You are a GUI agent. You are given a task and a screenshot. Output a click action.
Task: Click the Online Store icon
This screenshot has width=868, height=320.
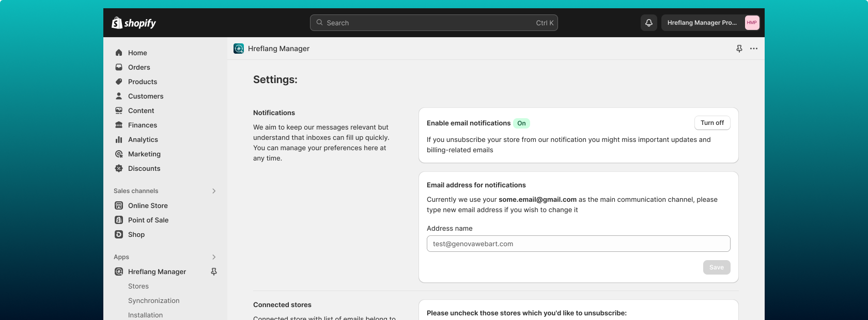click(119, 205)
